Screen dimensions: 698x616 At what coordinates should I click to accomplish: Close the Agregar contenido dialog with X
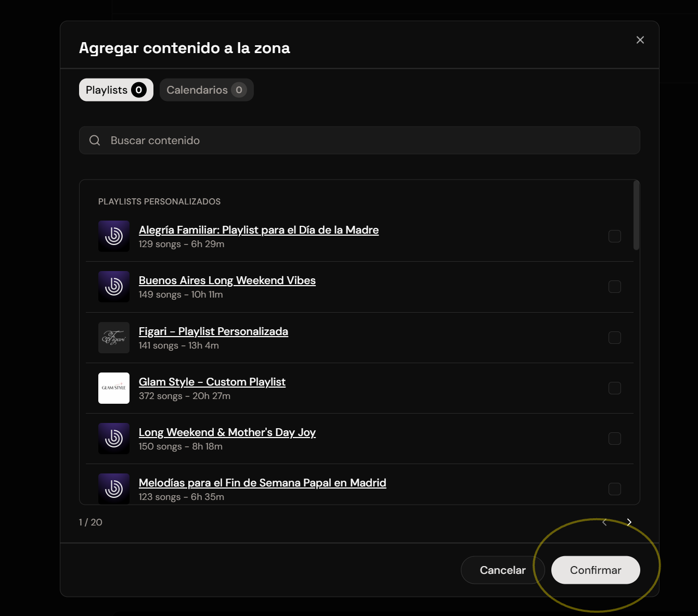640,40
